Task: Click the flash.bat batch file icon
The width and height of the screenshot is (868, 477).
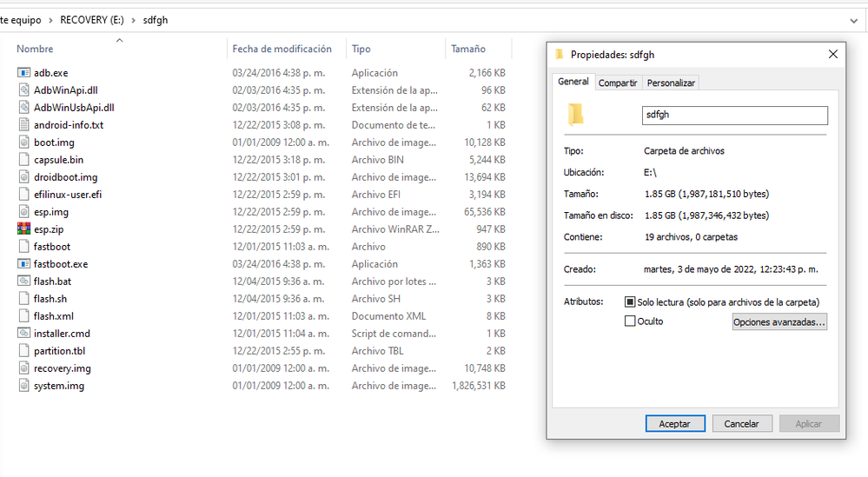Action: pyautogui.click(x=23, y=282)
